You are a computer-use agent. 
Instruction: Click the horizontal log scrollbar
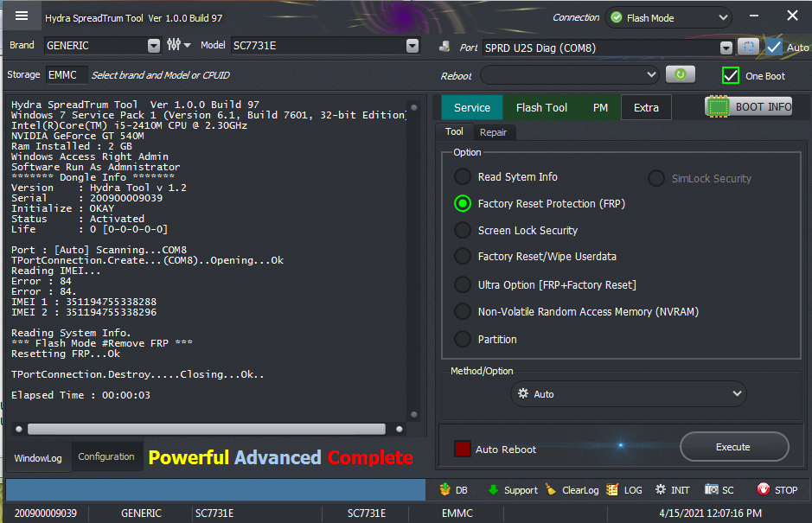206,429
